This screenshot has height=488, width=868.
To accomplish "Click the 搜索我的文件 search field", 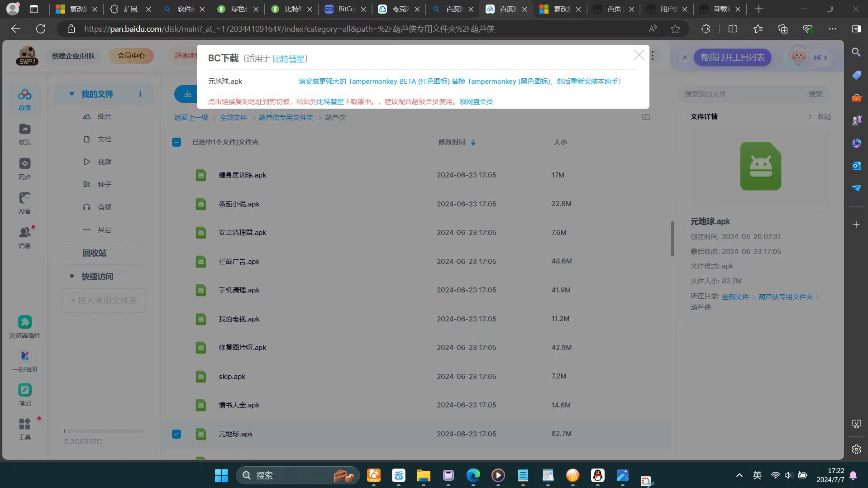I will tap(742, 94).
